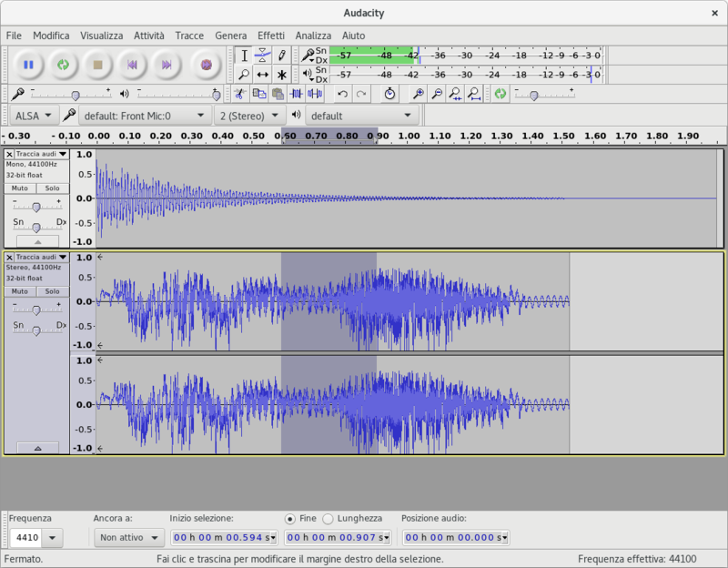728x568 pixels.
Task: Pick the Time Shift tool
Action: (x=262, y=75)
